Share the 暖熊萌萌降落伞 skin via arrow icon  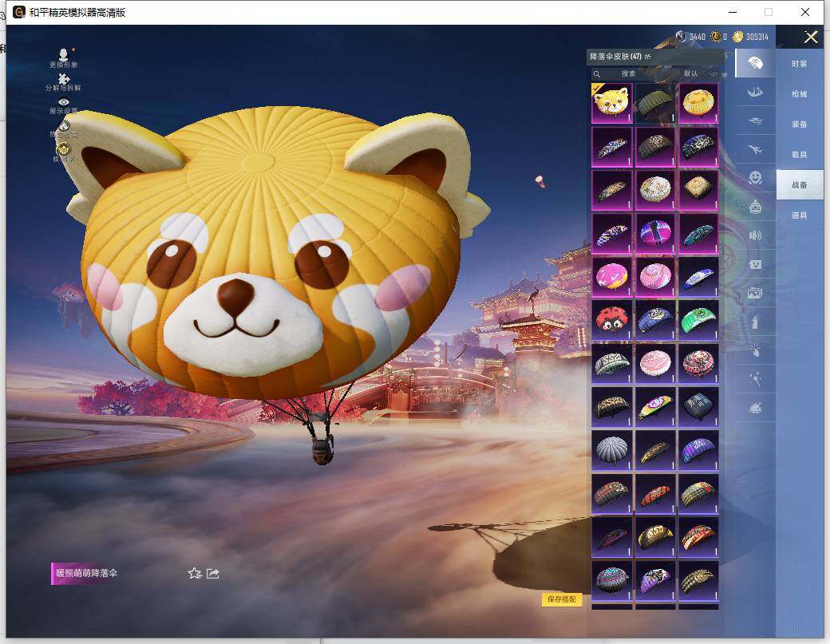(213, 573)
